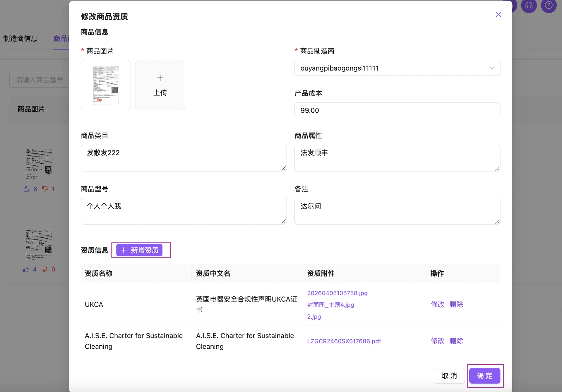Click thumbs-down icon with count 1
The width and height of the screenshot is (562, 392).
point(45,189)
